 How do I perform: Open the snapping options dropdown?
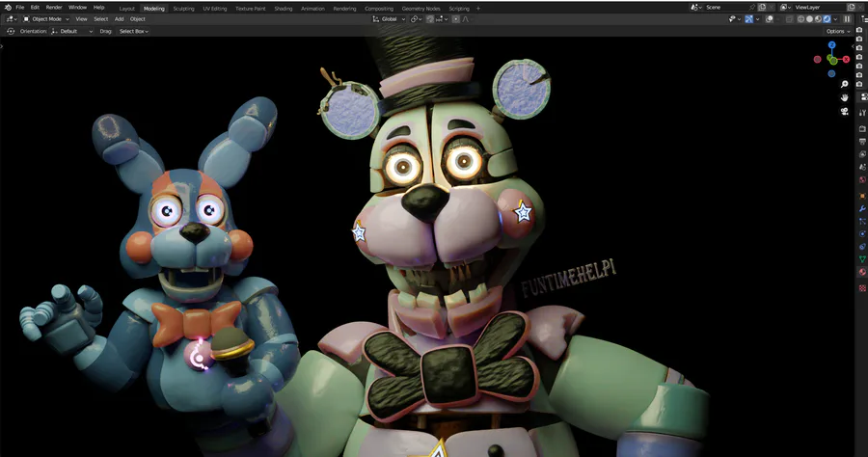[x=443, y=19]
